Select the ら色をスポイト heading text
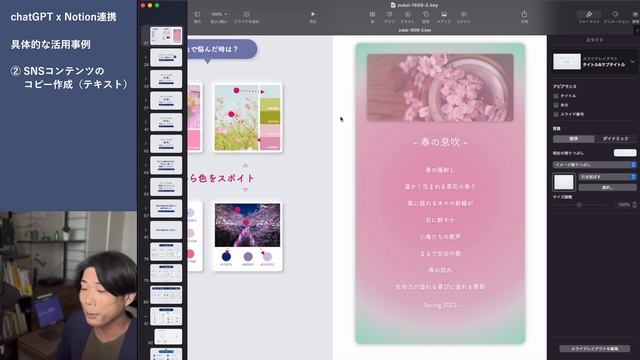The height and width of the screenshot is (360, 640). (222, 178)
